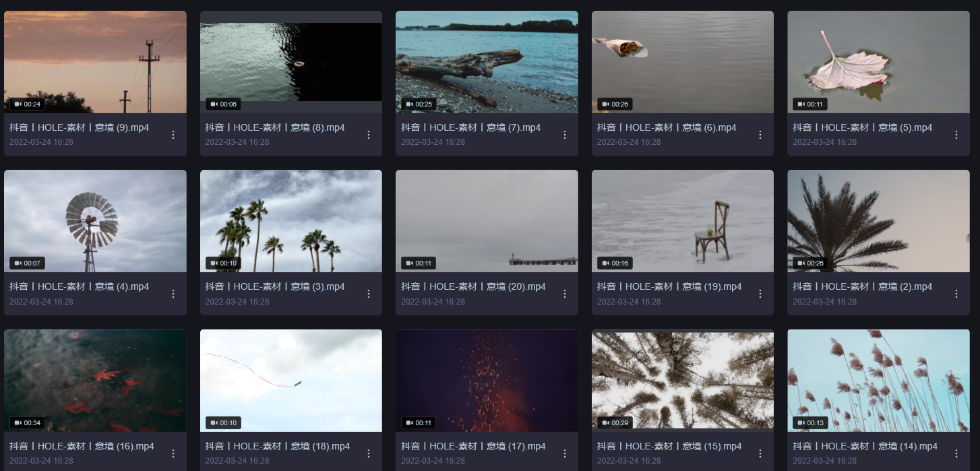
Task: Open the three-dot menu for 意境 (17).mp4
Action: [x=565, y=453]
